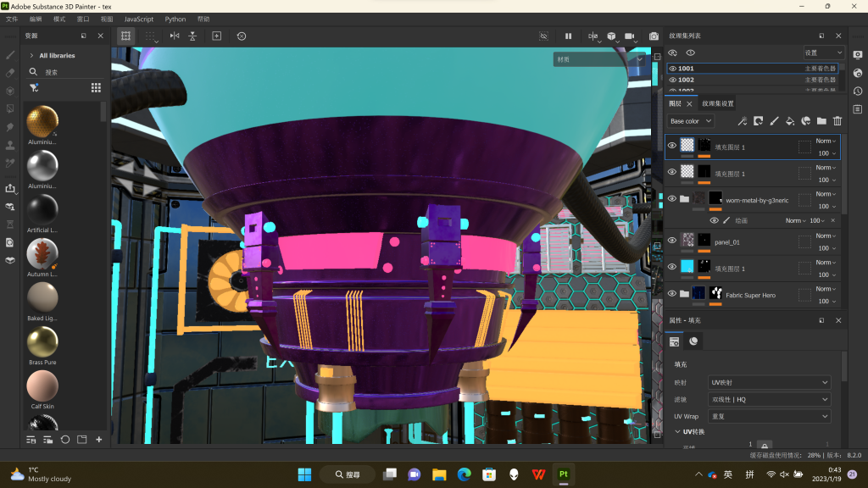Click the add mask icon
This screenshot has height=488, width=868.
click(759, 121)
